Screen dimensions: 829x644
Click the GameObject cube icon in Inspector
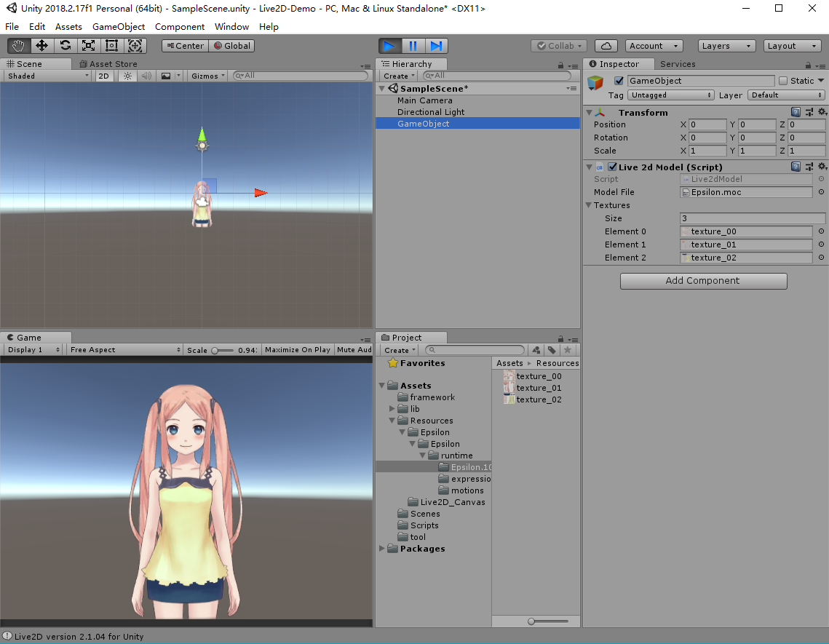coord(595,83)
